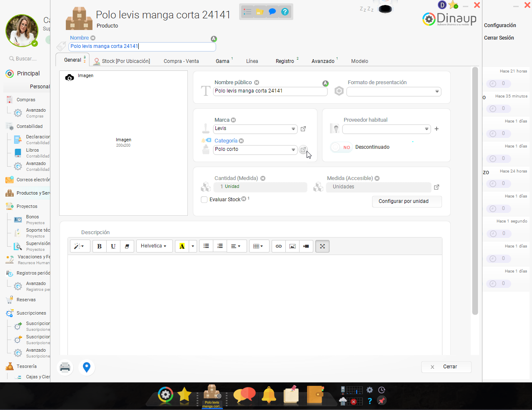Image resolution: width=532 pixels, height=410 pixels.
Task: Open the Medida (Accesible) external link icon
Action: pos(437,187)
